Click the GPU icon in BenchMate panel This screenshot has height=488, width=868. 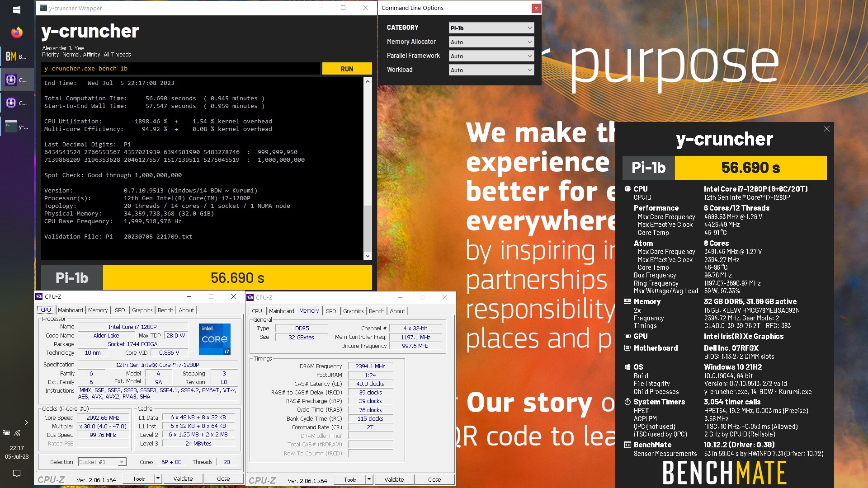(627, 336)
